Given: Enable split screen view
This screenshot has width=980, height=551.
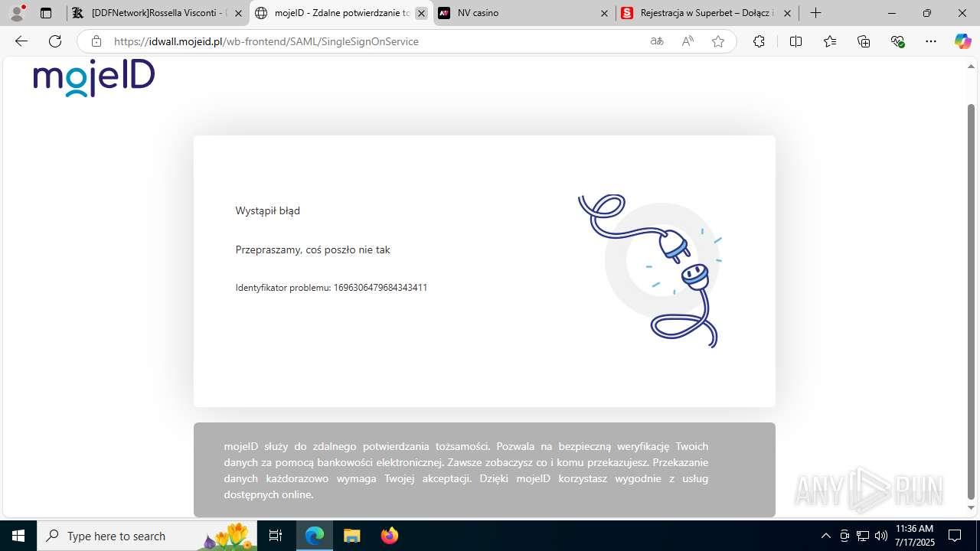Looking at the screenshot, I should tap(795, 41).
